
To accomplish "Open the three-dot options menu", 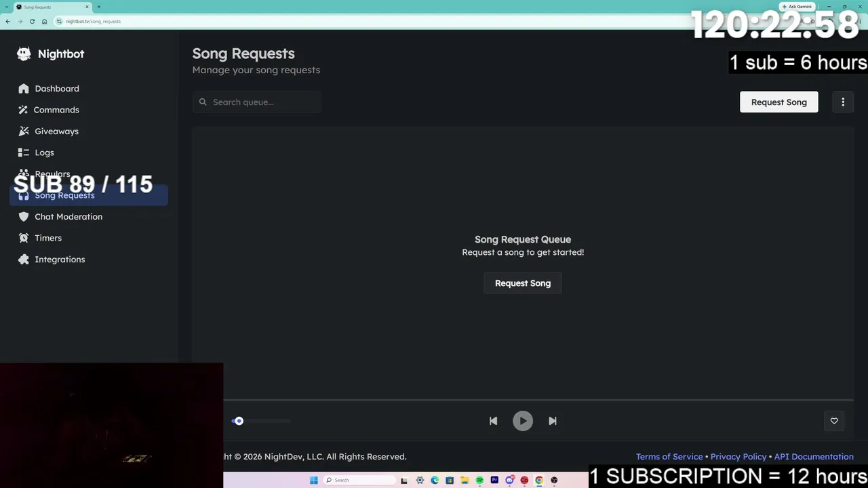I will [843, 102].
